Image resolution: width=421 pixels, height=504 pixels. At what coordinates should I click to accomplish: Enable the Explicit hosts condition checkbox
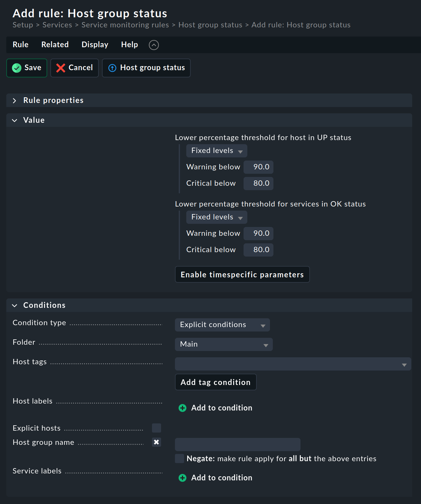(156, 428)
